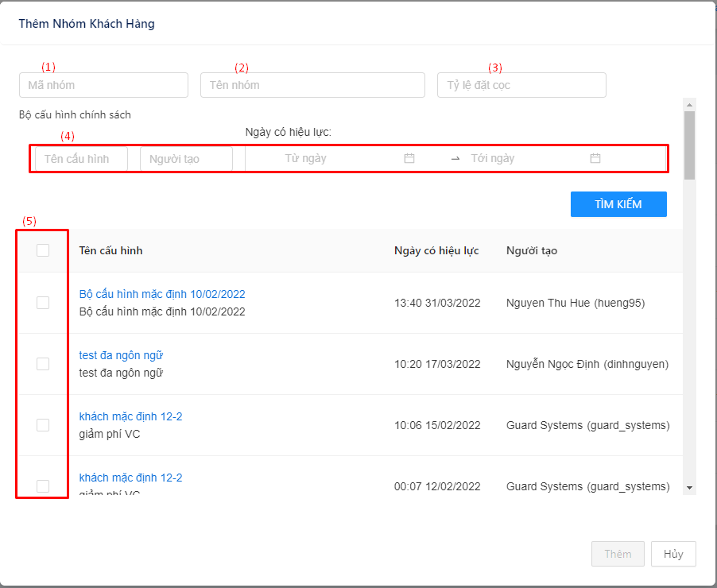The width and height of the screenshot is (717, 588).
Task: Check the Bộ cấu hình mặc định 10/02/2022 row
Action: pyautogui.click(x=43, y=303)
